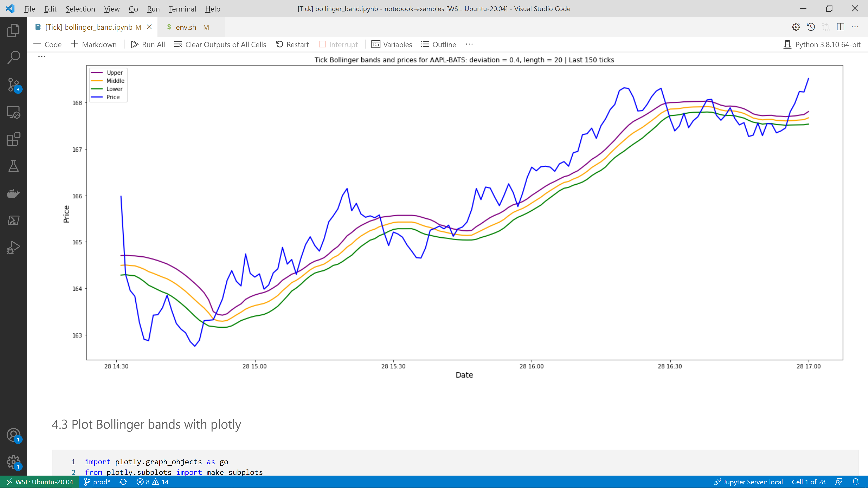Open the Testing flask view
Image resolution: width=868 pixels, height=488 pixels.
click(14, 166)
